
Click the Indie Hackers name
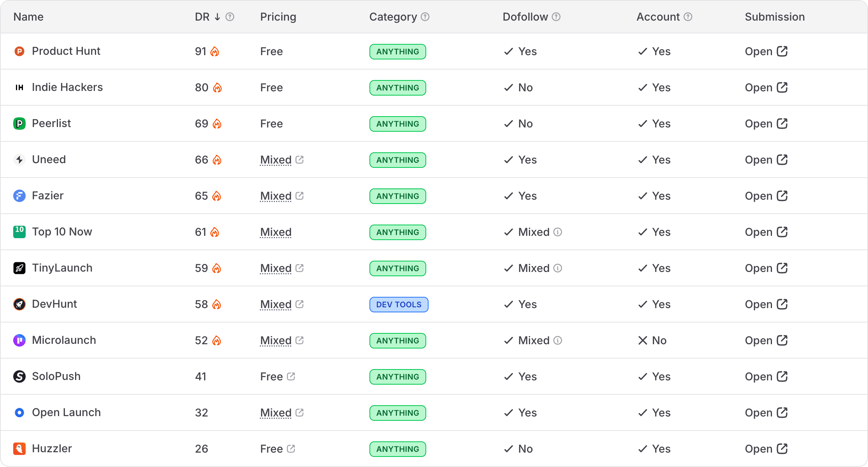pos(67,87)
